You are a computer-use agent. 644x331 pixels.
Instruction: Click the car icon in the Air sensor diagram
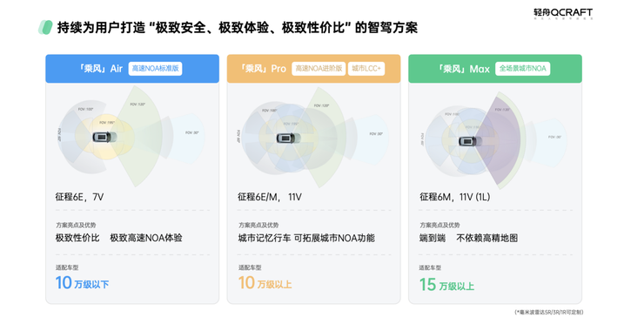point(102,137)
